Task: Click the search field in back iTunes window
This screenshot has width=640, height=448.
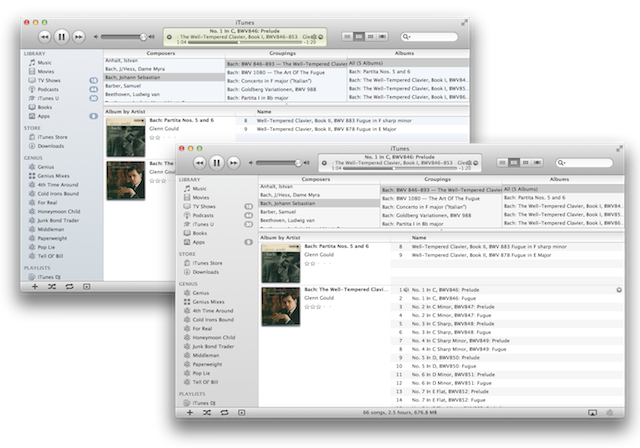Action: [429, 37]
